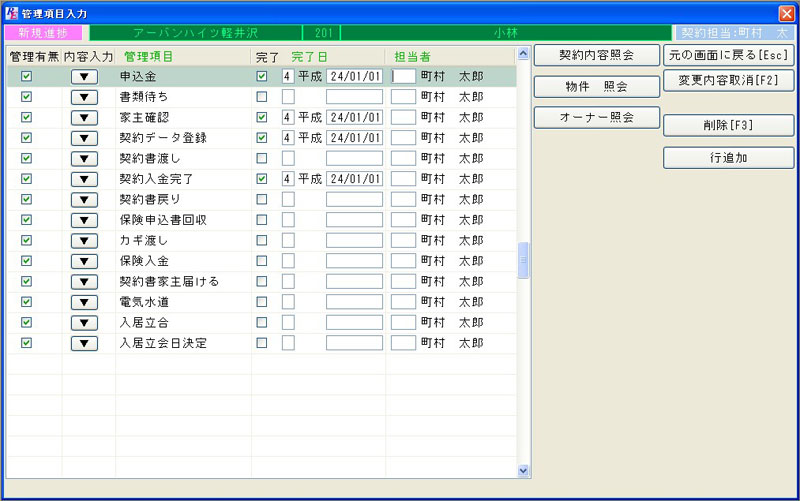This screenshot has height=501, width=800.
Task: Uncheck 管理有無 for the 申込金 row
Action: tap(27, 76)
